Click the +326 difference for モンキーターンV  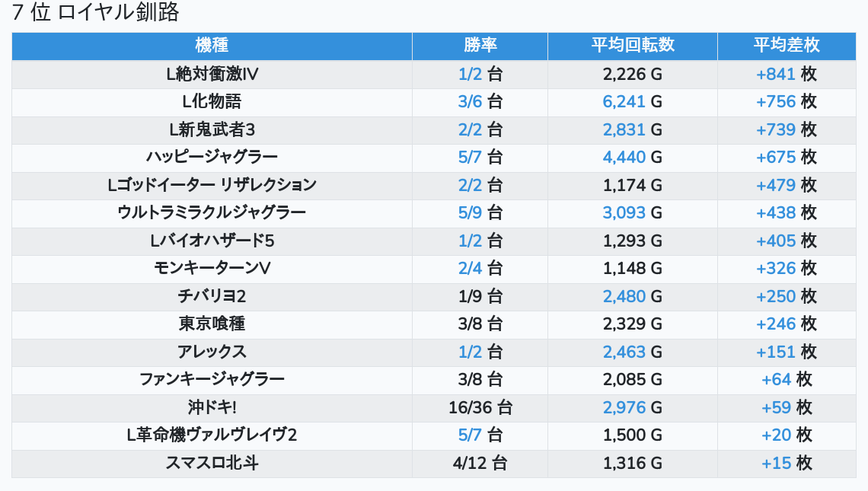(775, 268)
